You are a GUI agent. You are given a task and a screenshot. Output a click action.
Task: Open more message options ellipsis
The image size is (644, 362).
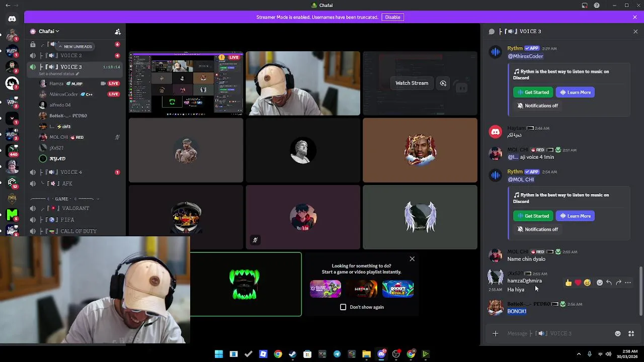(x=628, y=283)
